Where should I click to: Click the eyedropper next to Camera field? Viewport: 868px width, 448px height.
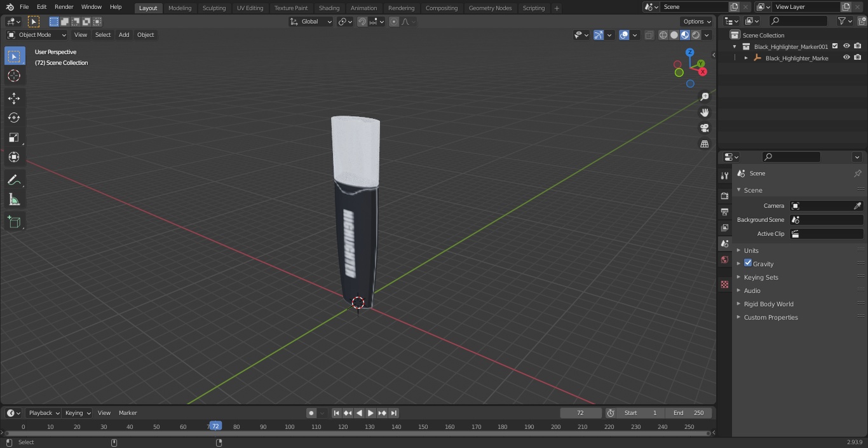click(x=857, y=206)
